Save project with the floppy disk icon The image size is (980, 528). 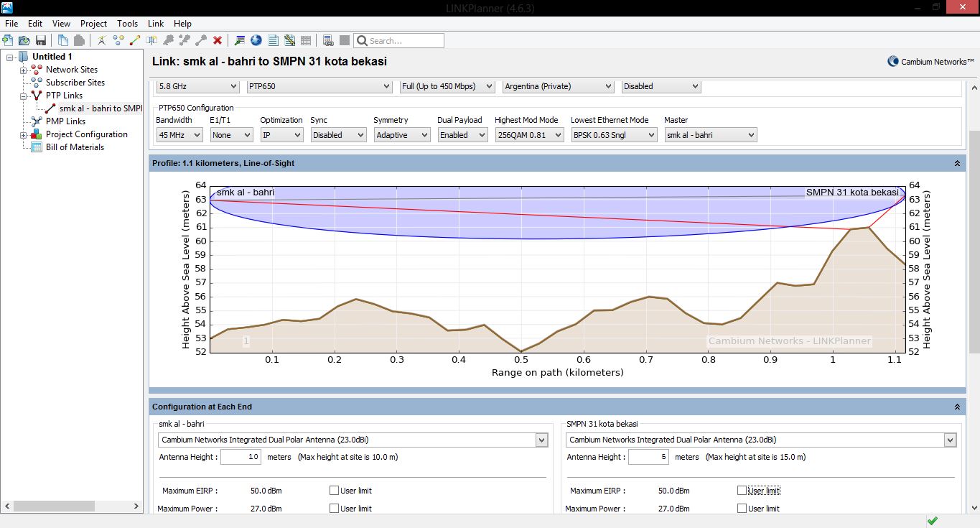[40, 40]
